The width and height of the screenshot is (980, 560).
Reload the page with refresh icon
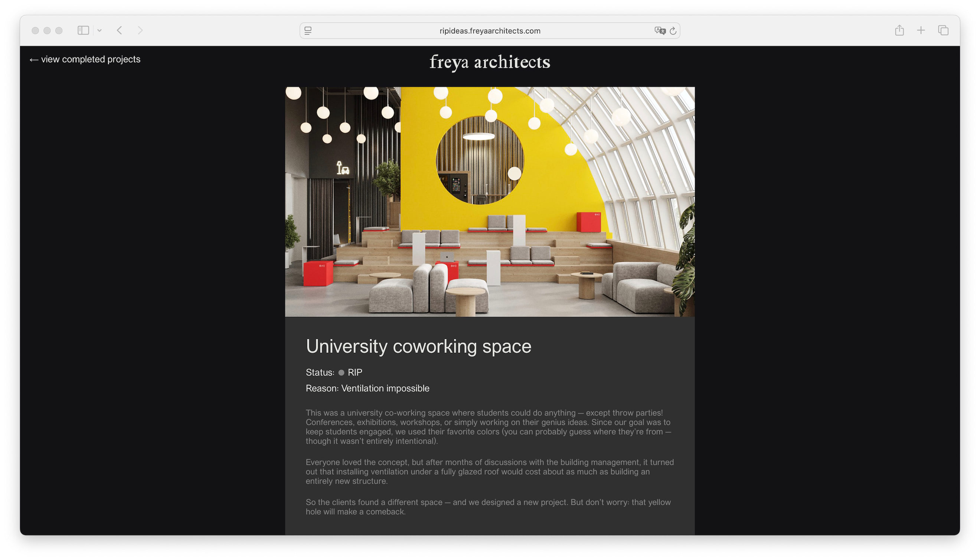(673, 31)
